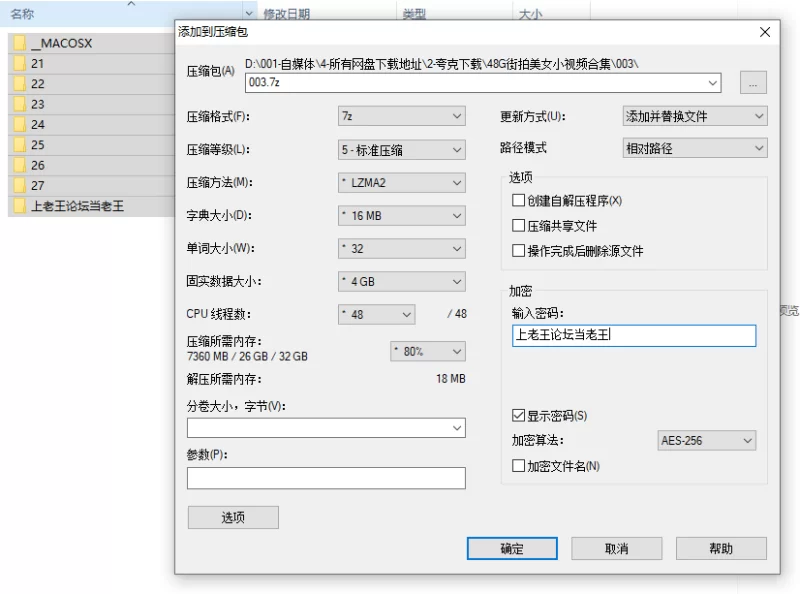Select folder icon for 27
This screenshot has height=594, width=800.
(20, 186)
